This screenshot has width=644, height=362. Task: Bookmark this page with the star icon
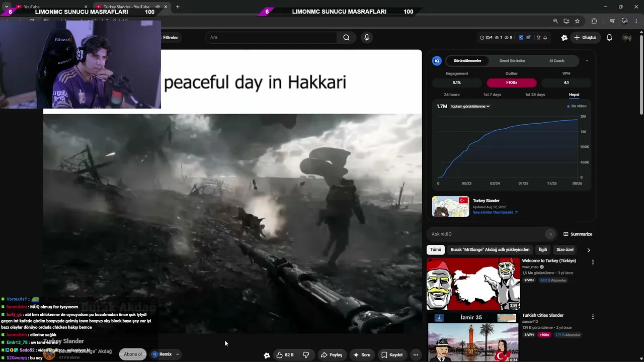click(577, 21)
